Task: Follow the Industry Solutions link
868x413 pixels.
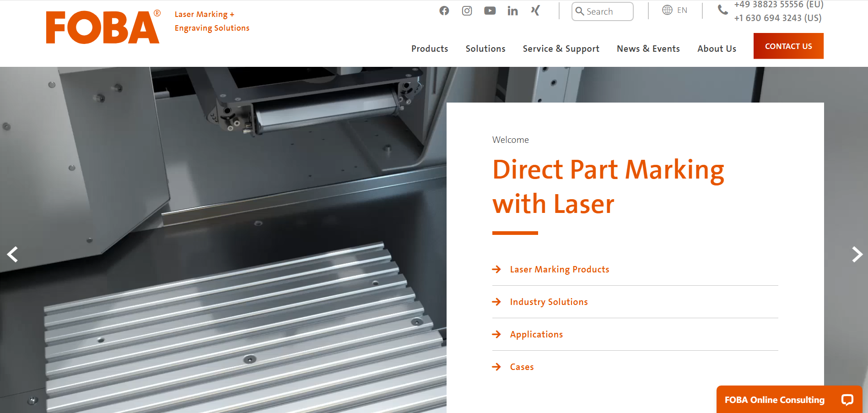Action: point(549,302)
